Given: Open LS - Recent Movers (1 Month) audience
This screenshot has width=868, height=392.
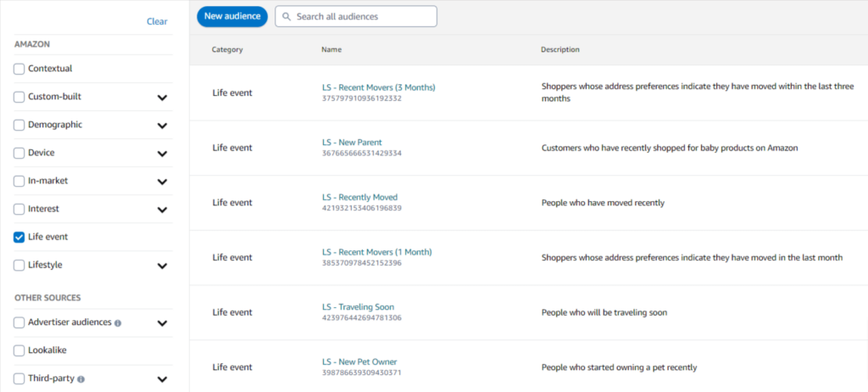Looking at the screenshot, I should pos(377,252).
